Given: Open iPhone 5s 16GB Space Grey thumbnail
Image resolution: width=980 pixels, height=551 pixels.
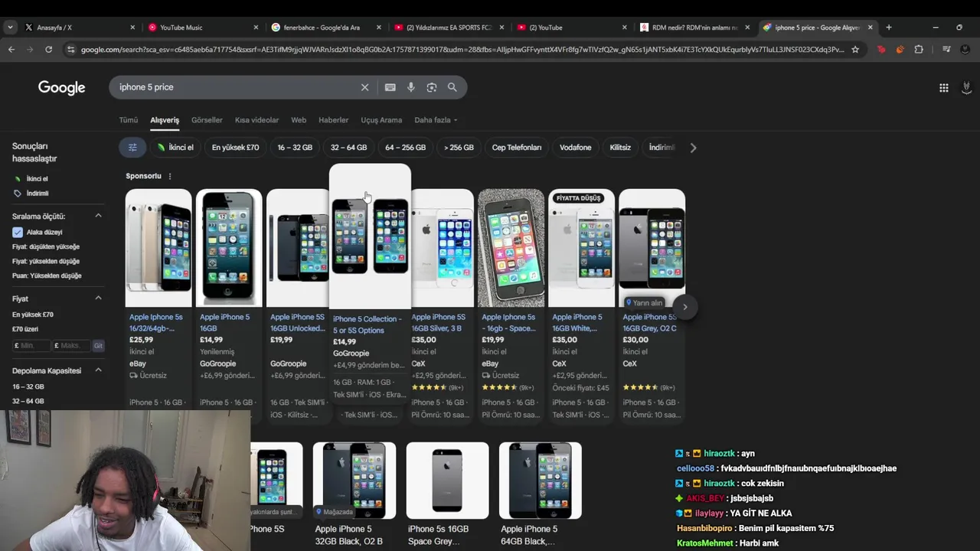Looking at the screenshot, I should (x=448, y=481).
